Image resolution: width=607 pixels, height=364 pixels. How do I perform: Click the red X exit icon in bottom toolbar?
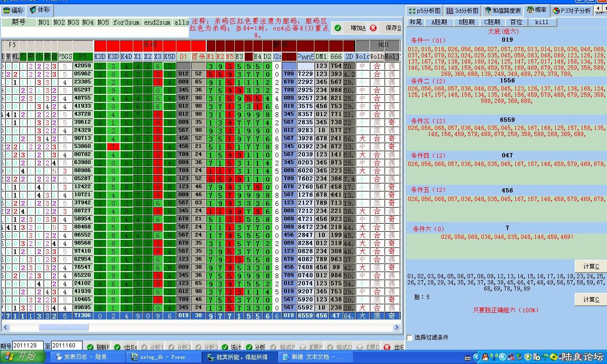387,347
